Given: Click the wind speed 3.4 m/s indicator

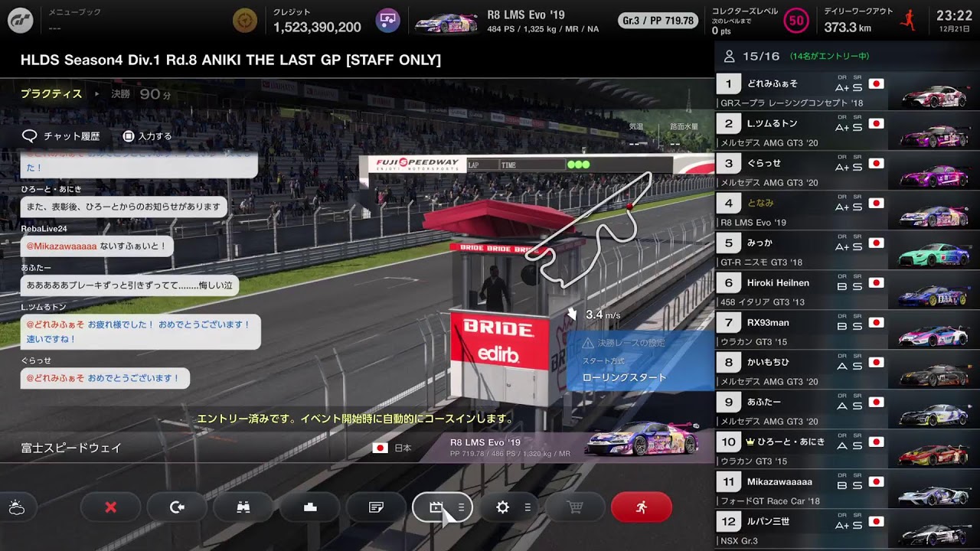Looking at the screenshot, I should pos(593,315).
